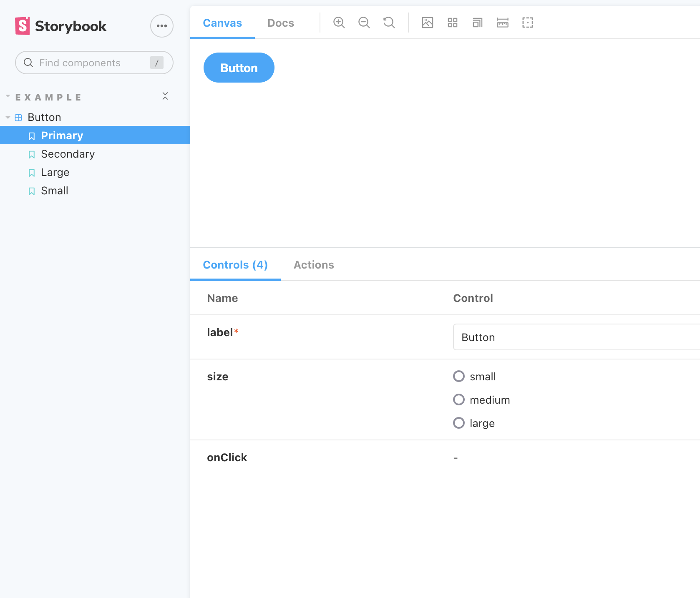Switch to the Docs tab

280,23
